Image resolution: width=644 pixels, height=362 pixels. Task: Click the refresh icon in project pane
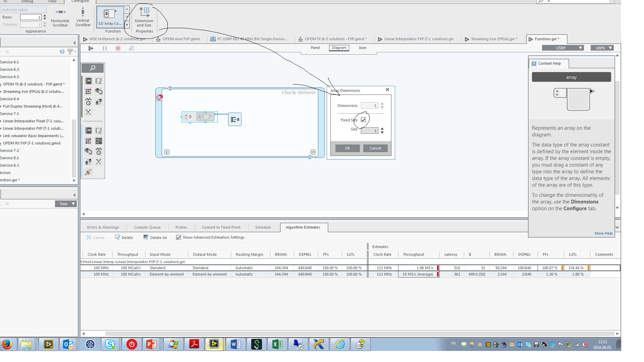click(x=62, y=52)
